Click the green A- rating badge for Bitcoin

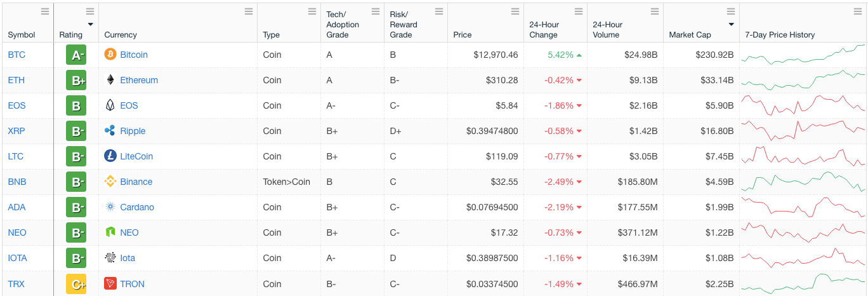[76, 55]
